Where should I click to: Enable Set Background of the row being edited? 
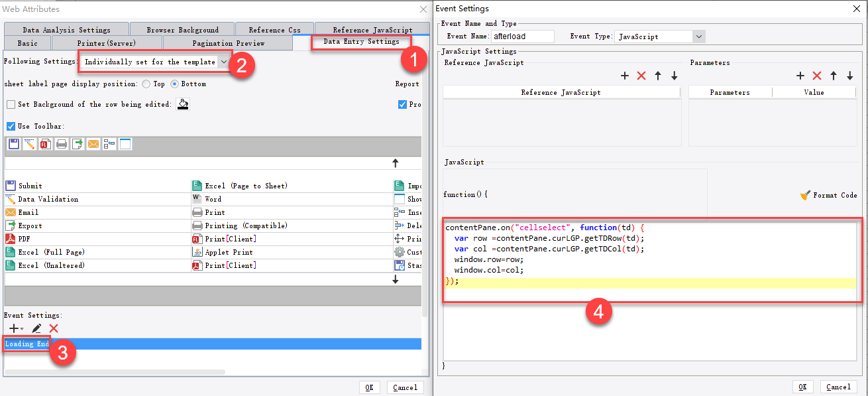10,104
